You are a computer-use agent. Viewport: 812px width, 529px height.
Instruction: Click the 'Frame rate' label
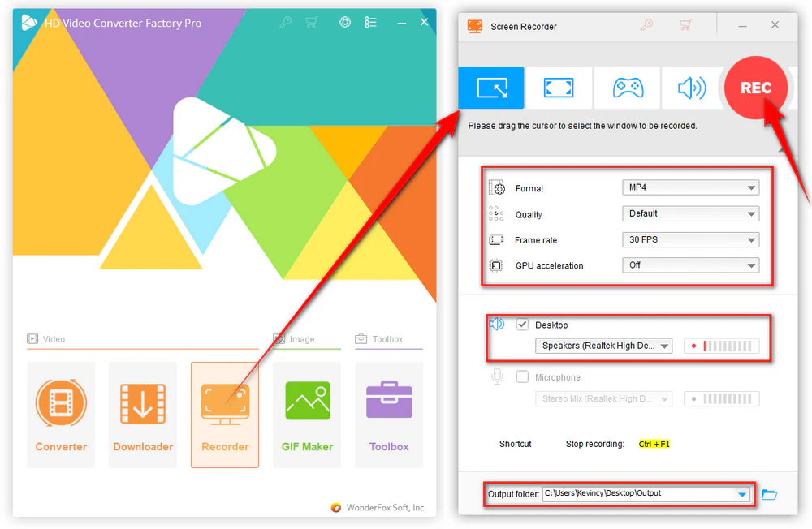536,240
